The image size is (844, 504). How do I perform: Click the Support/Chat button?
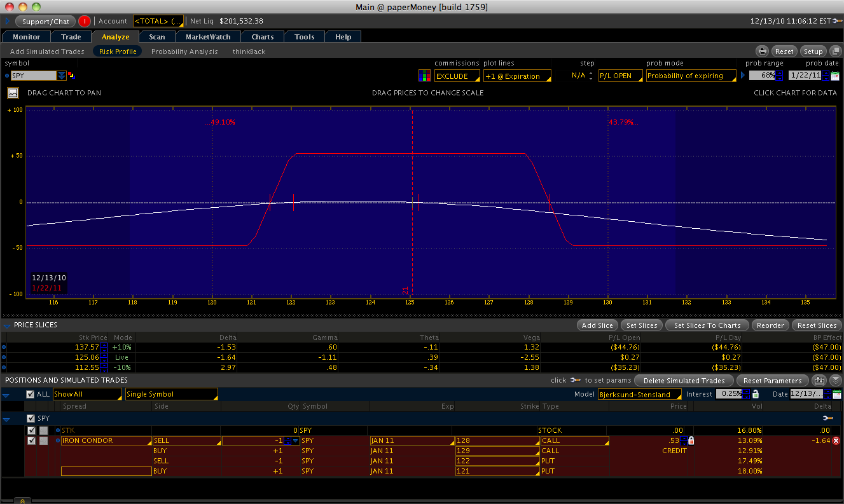pos(45,21)
